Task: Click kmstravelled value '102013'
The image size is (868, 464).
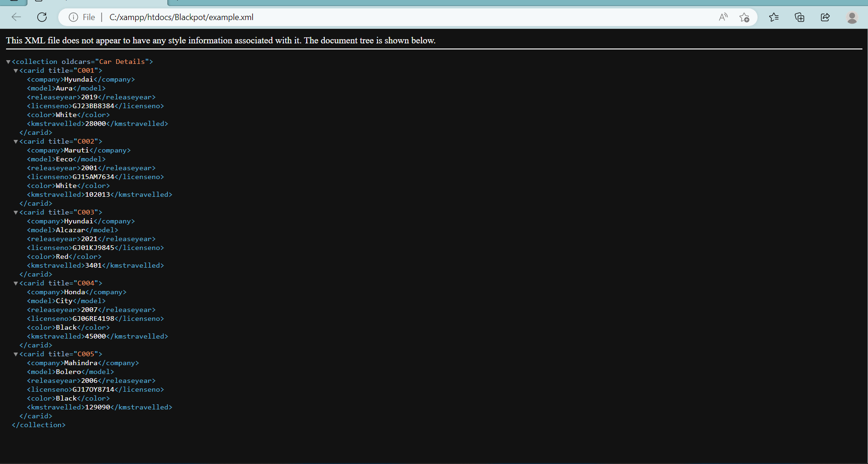Action: (x=97, y=194)
